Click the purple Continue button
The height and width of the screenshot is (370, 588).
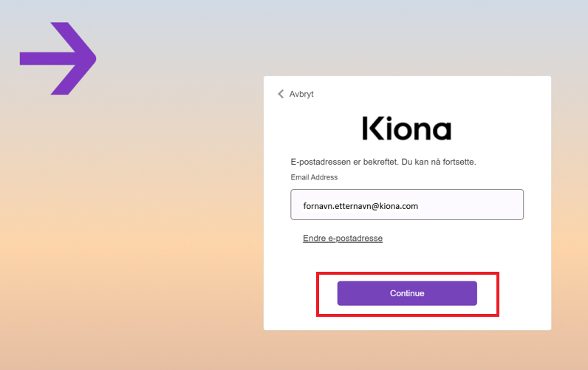point(407,293)
